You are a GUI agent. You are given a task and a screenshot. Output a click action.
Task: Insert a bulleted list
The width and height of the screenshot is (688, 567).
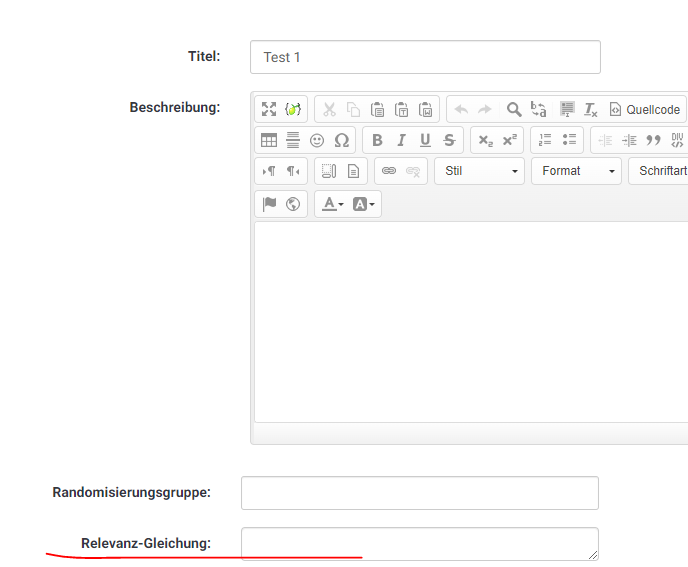[x=569, y=140]
